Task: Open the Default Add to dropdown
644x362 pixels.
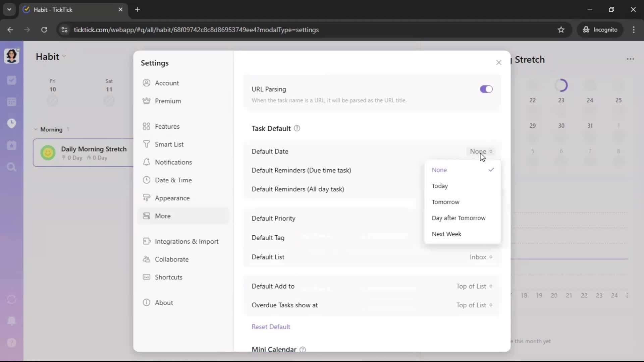Action: click(474, 286)
